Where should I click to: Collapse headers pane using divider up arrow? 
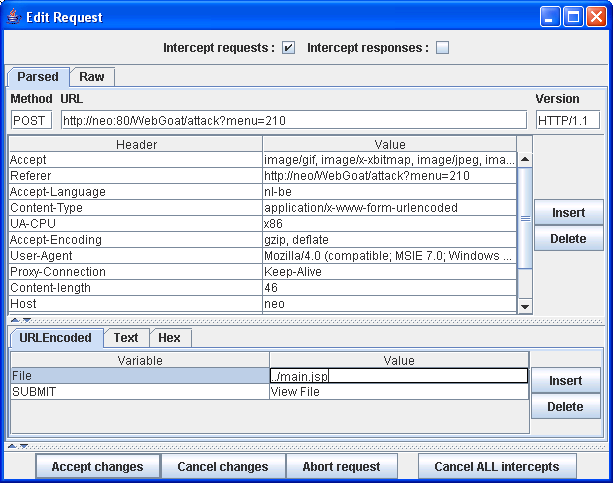(x=13, y=321)
